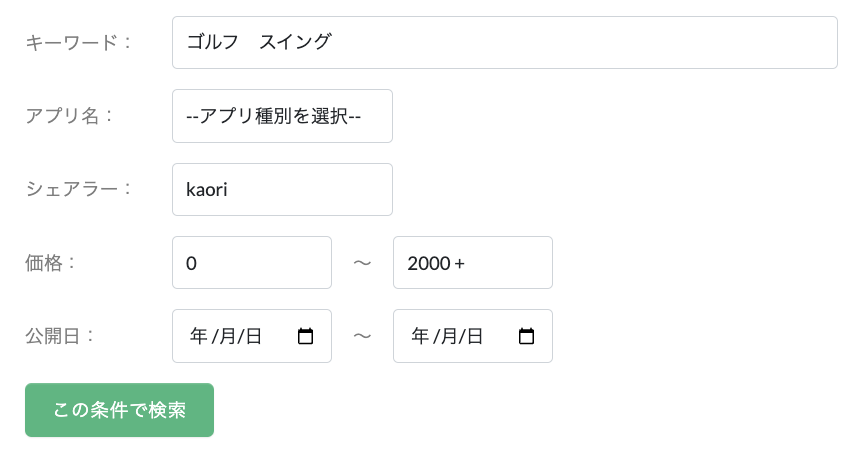
Task: Place cursor on スイング word in keyword
Action: [x=295, y=42]
